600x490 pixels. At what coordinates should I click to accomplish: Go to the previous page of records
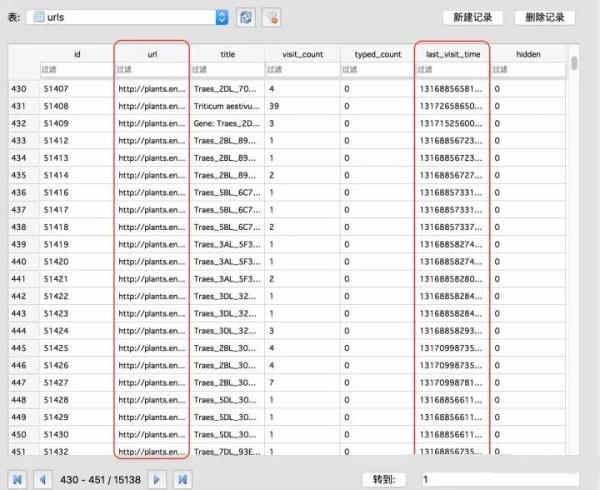coord(43,480)
